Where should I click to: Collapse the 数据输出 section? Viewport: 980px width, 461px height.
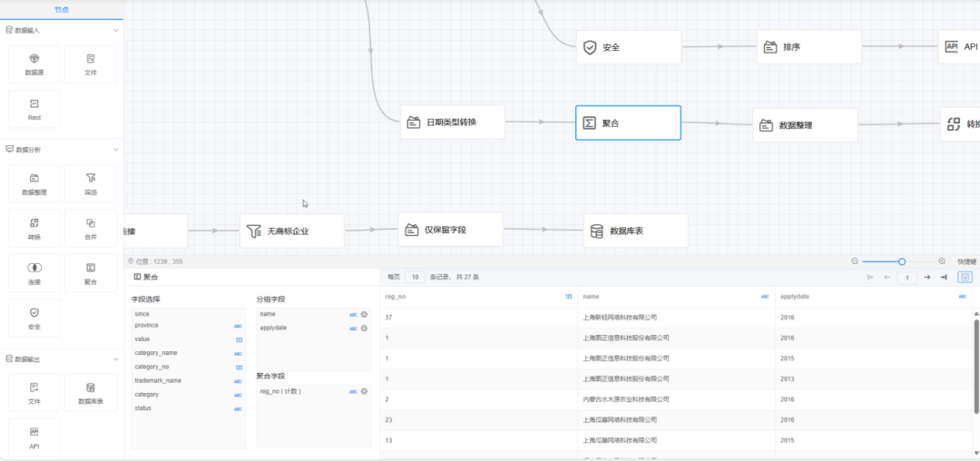point(115,359)
